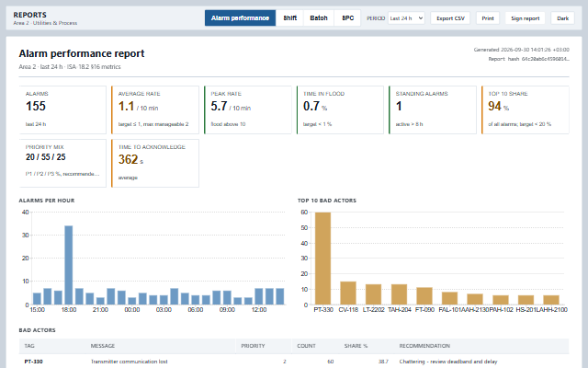The image size is (588, 368).
Task: Switch to the Alarm performance tab
Action: pos(240,18)
